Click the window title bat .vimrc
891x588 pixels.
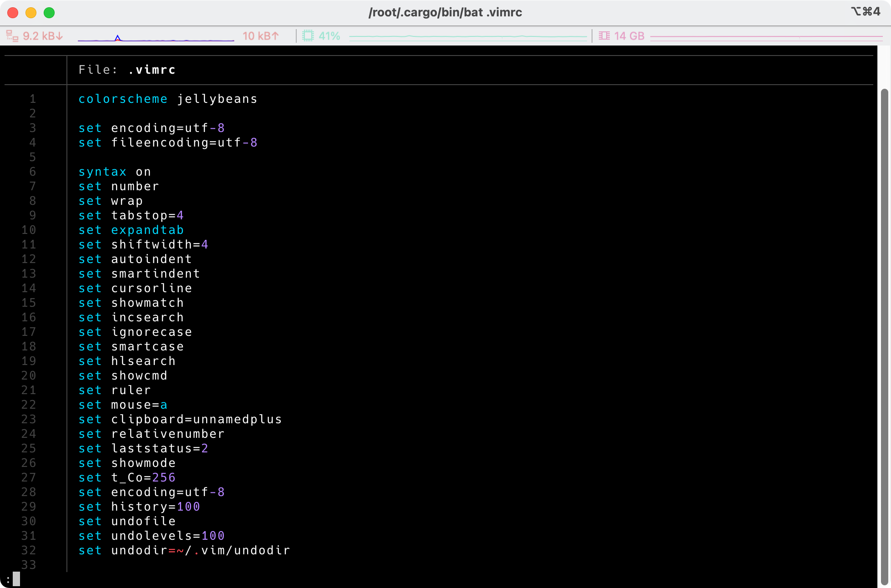(445, 12)
